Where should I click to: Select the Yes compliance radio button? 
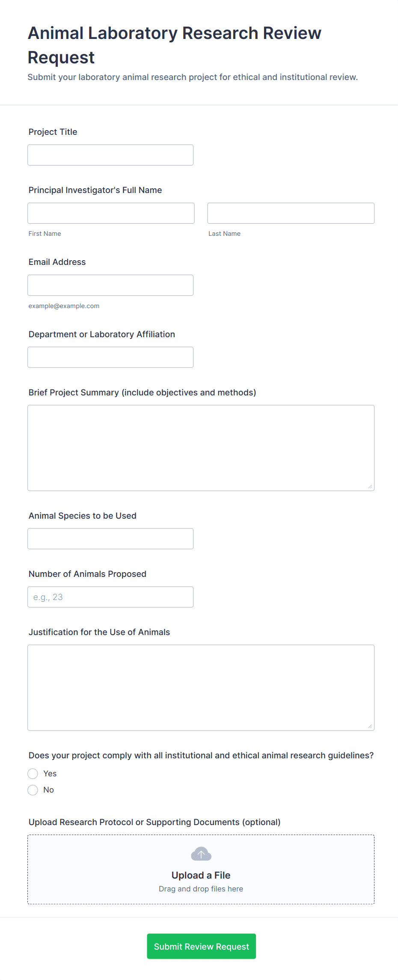33,773
